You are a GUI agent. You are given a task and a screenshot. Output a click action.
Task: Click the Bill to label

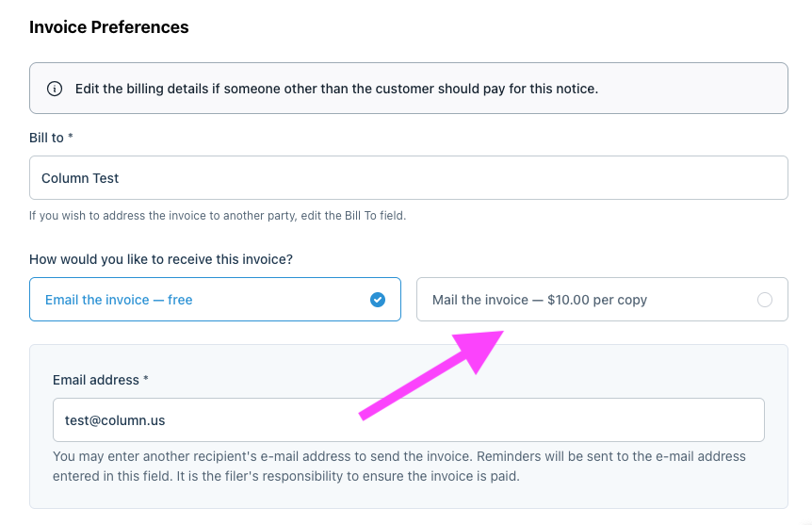(x=46, y=138)
